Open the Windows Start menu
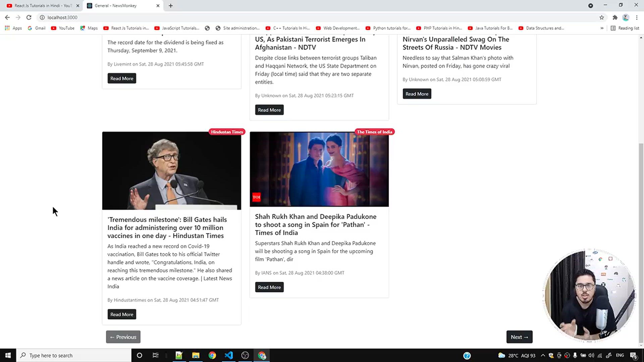The width and height of the screenshot is (644, 362). click(8, 355)
